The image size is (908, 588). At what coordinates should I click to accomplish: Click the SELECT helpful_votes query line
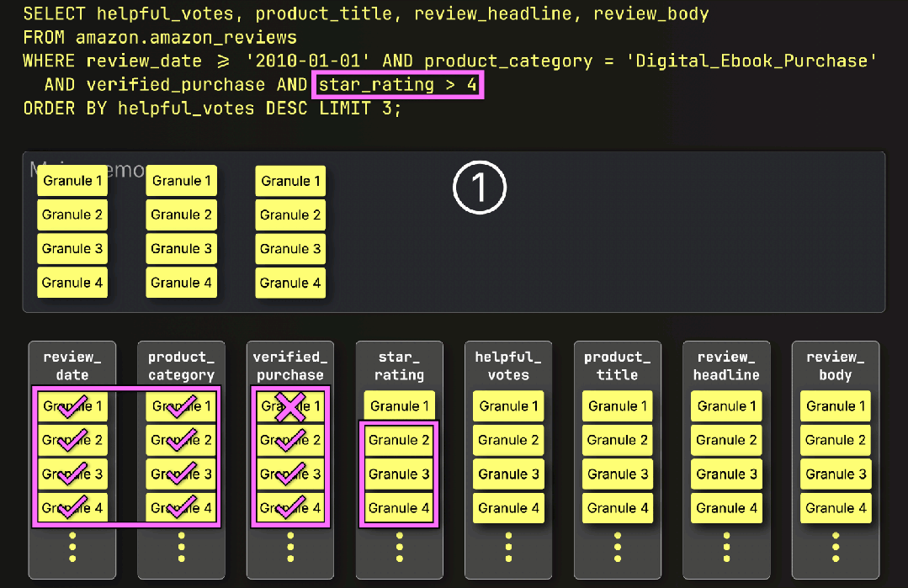366,14
